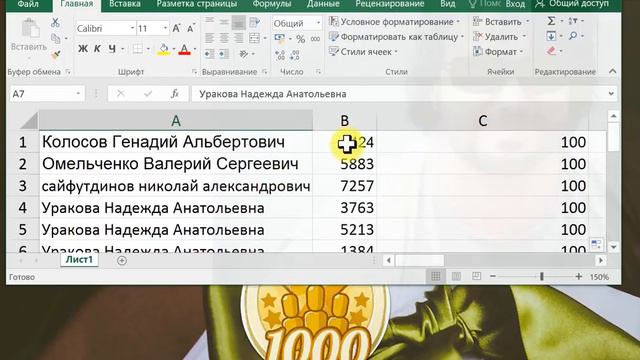Click the Общий доступ share button
Screen dimensions: 640x360
coord(573,4)
